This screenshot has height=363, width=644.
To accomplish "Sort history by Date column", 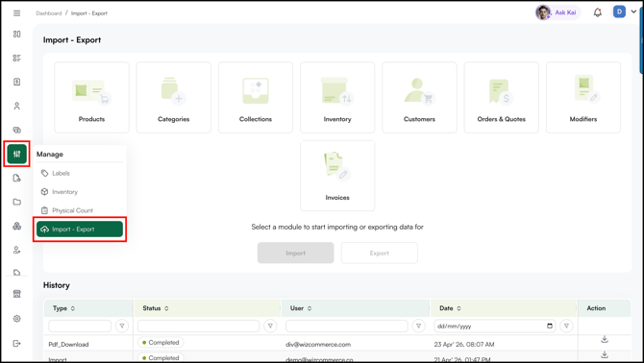I will [458, 308].
